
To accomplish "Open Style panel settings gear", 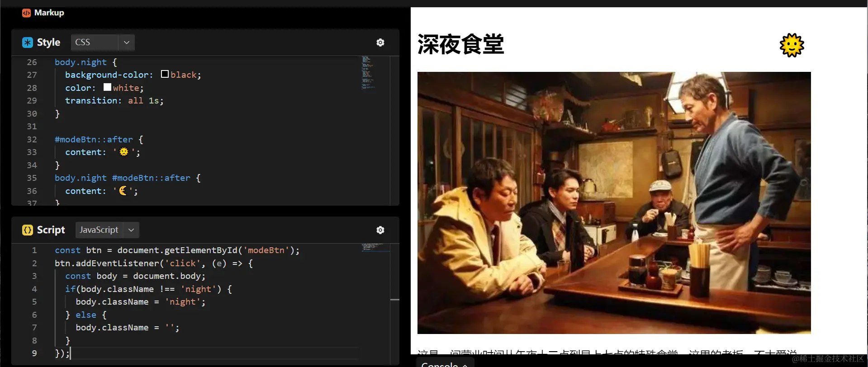I will pos(380,42).
